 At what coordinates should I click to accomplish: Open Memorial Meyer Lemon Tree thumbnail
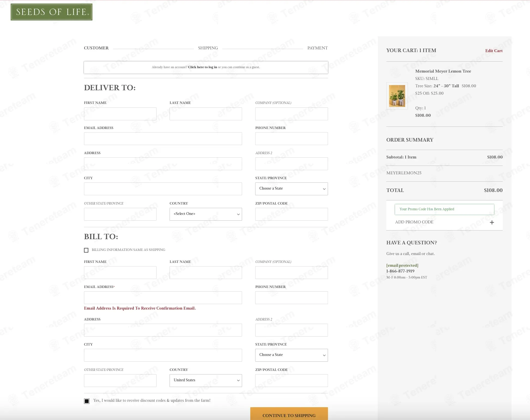click(x=397, y=96)
